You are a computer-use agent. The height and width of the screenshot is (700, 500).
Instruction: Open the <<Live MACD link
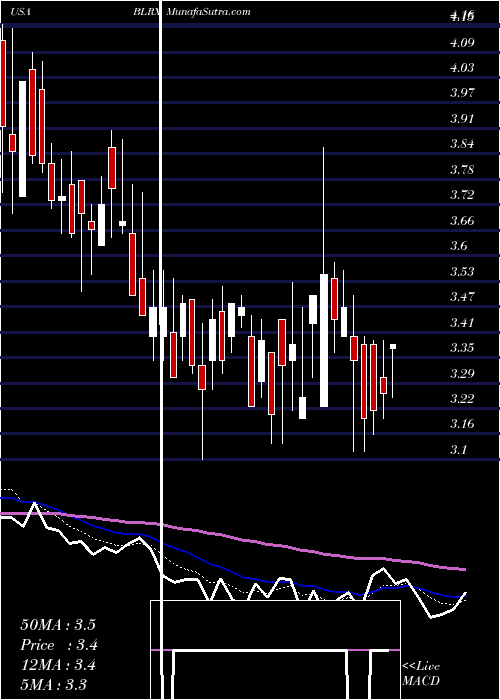coord(421,674)
